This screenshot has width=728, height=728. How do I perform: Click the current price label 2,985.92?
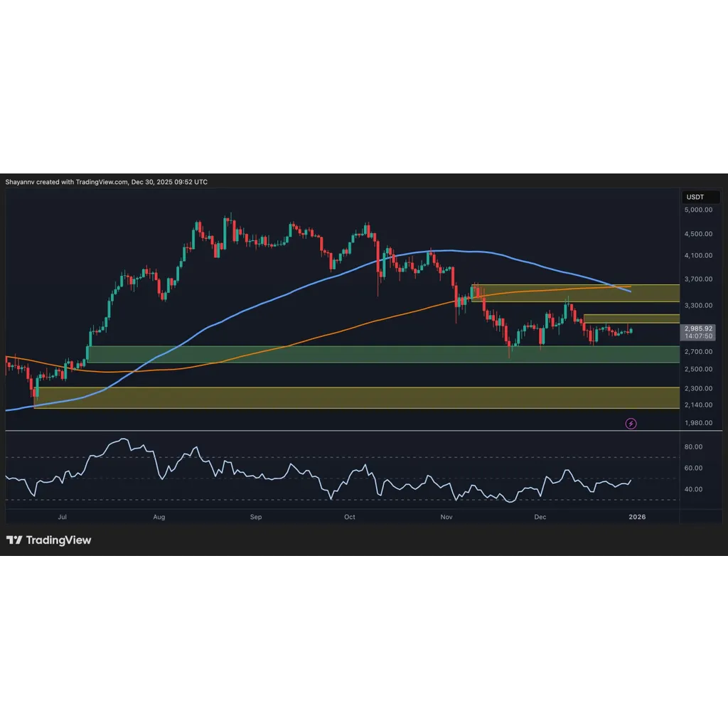pos(698,328)
